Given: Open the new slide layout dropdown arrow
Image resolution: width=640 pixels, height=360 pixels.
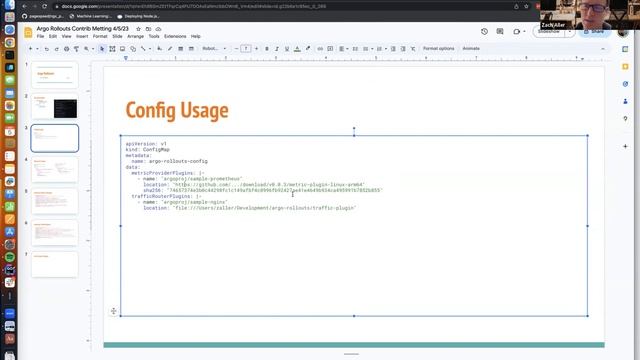Looking at the screenshot, I should coord(37,49).
